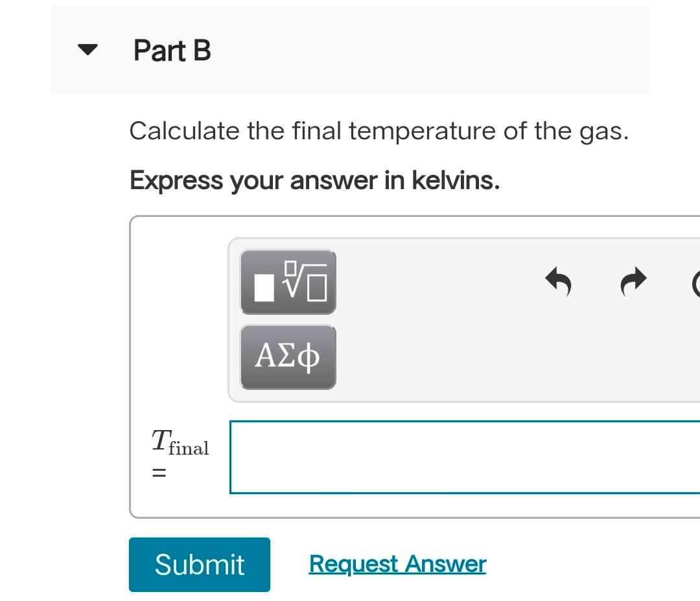Screen dimensions: 700x601
Task: Follow the Request Answer link
Action: [x=397, y=564]
